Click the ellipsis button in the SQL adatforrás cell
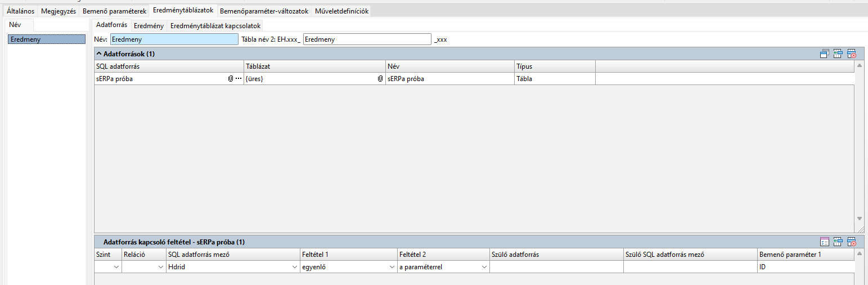The width and height of the screenshot is (868, 285). pyautogui.click(x=239, y=79)
